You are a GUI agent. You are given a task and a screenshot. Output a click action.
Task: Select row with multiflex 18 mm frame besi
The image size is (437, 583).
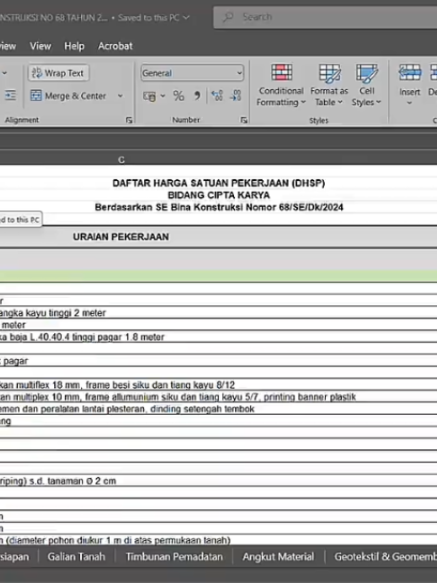(218, 385)
